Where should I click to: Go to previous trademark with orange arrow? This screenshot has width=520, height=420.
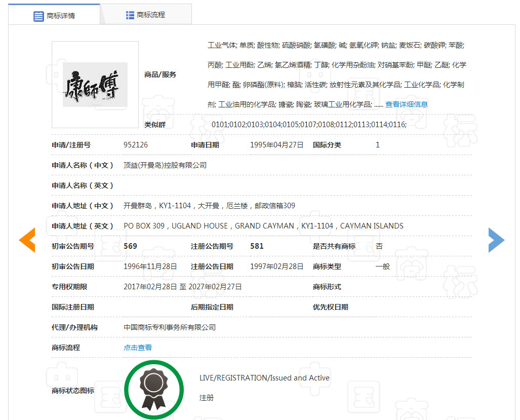pyautogui.click(x=27, y=240)
